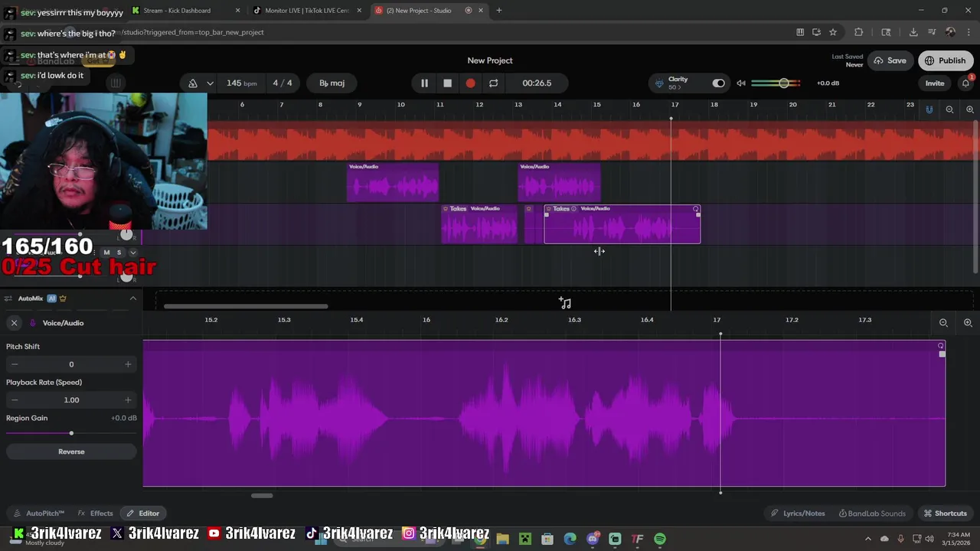Zoom in the track timeline

[970, 109]
